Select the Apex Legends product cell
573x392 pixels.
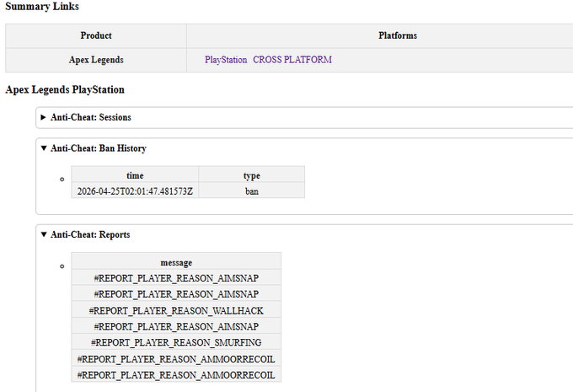click(x=96, y=60)
